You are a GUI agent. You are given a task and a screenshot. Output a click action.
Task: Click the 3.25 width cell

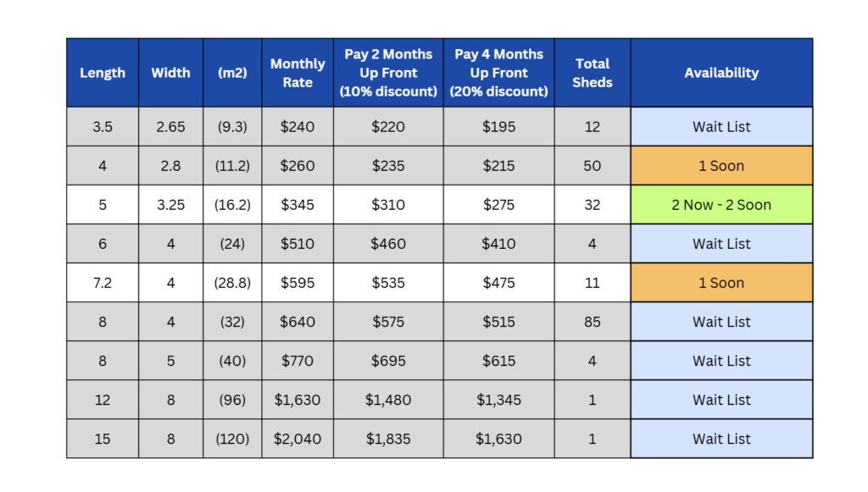coord(170,205)
